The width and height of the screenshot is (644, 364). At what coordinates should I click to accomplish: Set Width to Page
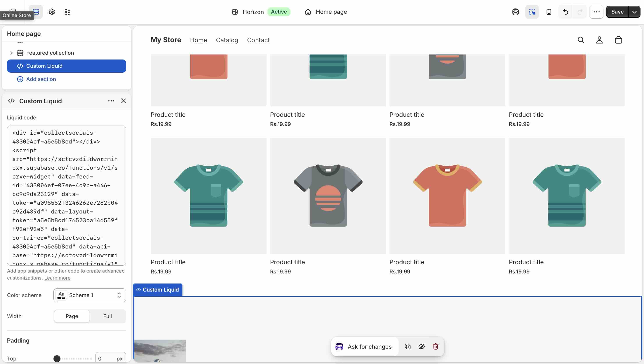tap(72, 316)
